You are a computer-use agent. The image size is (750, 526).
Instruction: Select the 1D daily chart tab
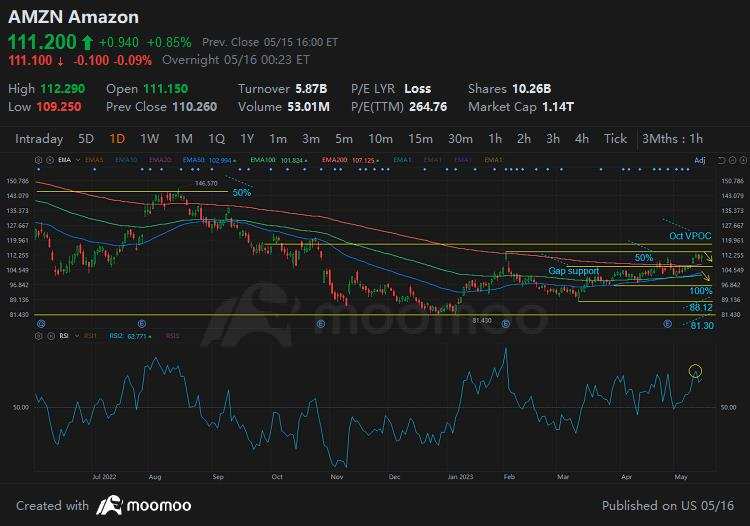coord(117,139)
